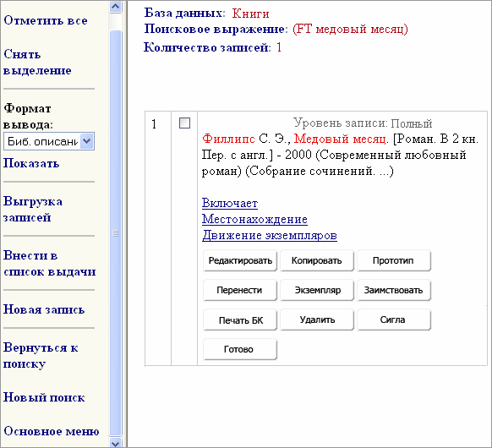Open the 'Формат вывода' dropdown
This screenshot has width=492, height=448.
49,141
